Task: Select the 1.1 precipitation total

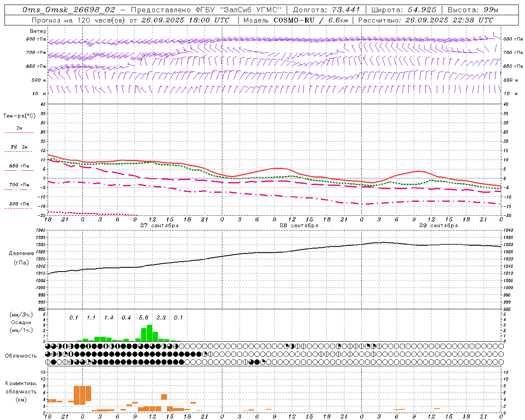Action: coord(91,318)
